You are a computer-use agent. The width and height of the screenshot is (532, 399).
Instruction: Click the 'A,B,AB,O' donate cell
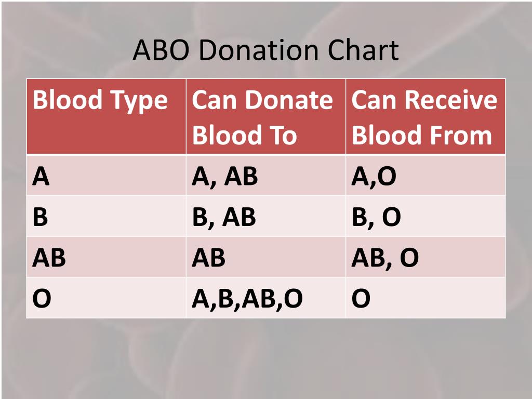coord(266,298)
